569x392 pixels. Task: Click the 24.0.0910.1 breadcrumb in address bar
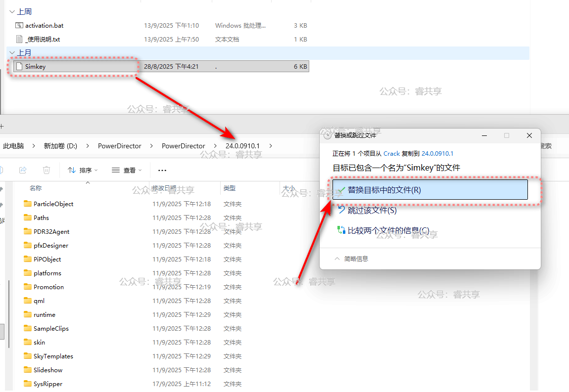[242, 146]
